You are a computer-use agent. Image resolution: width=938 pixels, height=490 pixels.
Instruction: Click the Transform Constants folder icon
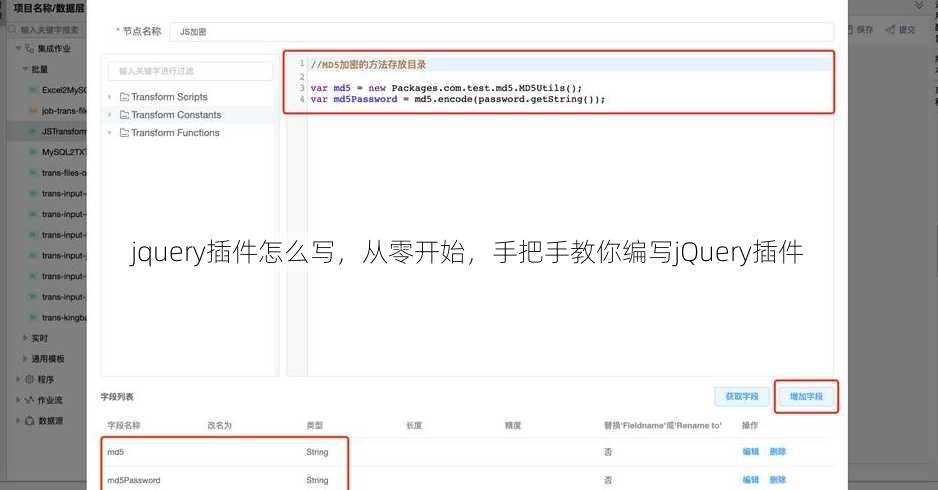(x=124, y=115)
